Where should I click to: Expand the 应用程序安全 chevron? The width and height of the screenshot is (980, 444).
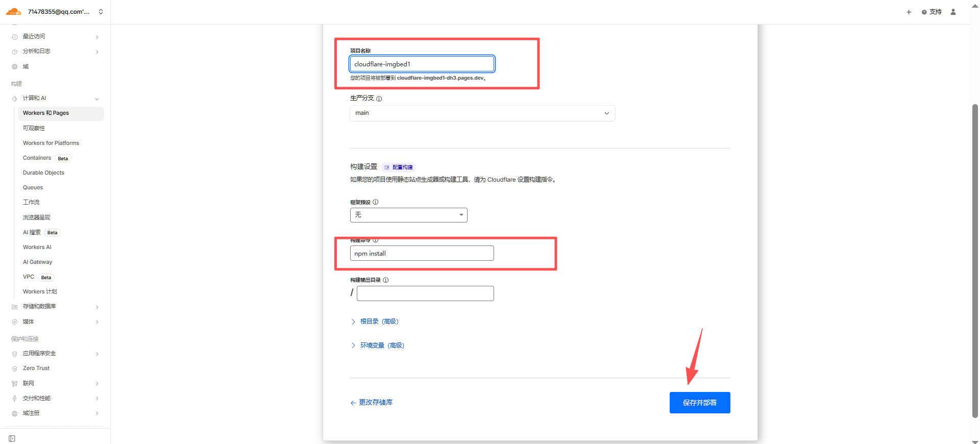coord(97,354)
